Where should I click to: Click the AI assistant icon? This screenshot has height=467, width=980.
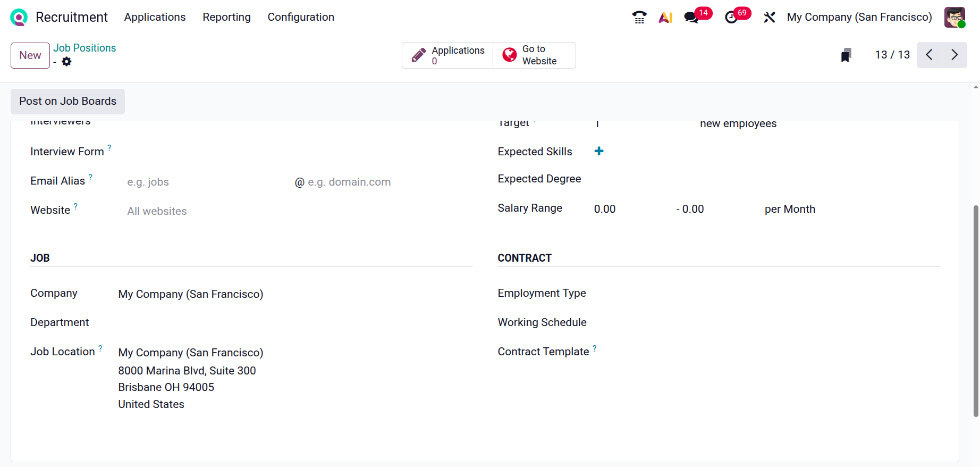click(665, 17)
